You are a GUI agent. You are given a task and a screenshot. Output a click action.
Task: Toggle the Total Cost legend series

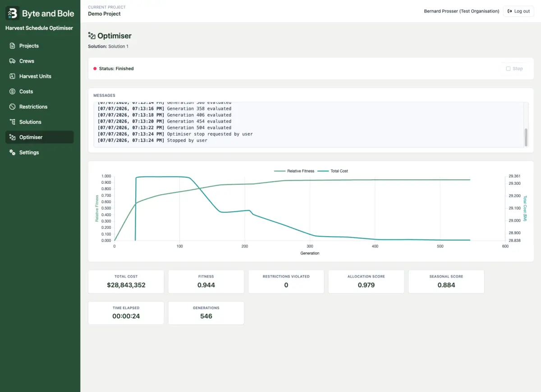[333, 171]
